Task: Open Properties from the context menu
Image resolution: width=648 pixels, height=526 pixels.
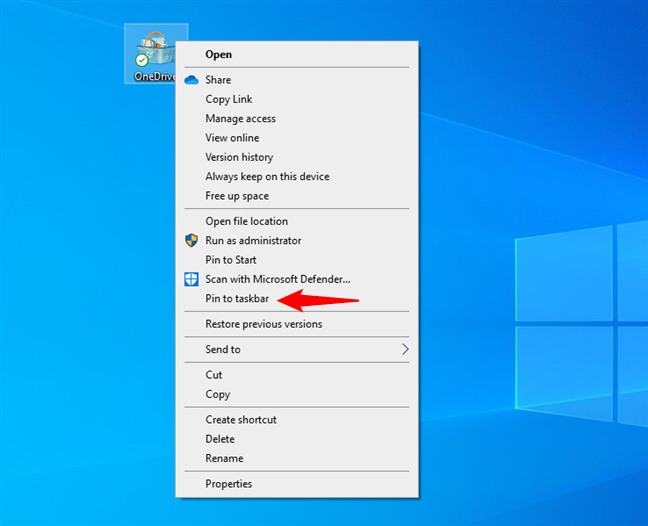Action: (297, 483)
